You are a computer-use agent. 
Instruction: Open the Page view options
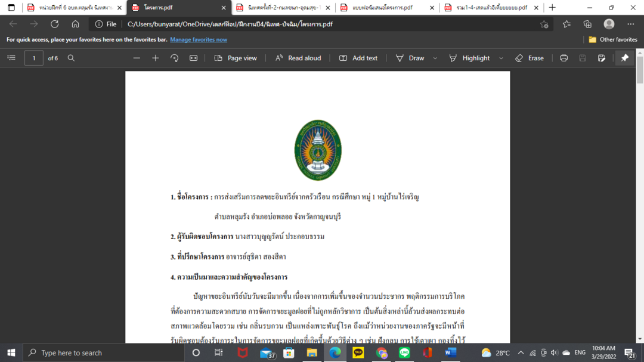236,58
